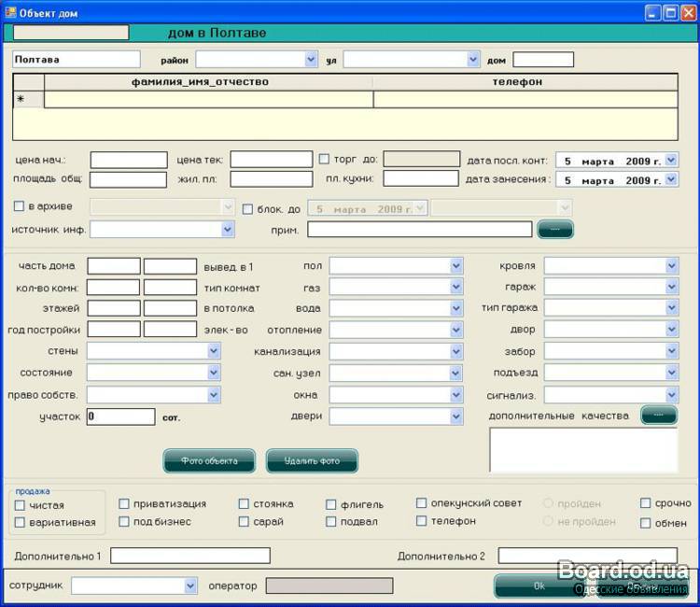Select the new row asterisk marker in grid
Image resolution: width=700 pixels, height=607 pixels.
21,100
